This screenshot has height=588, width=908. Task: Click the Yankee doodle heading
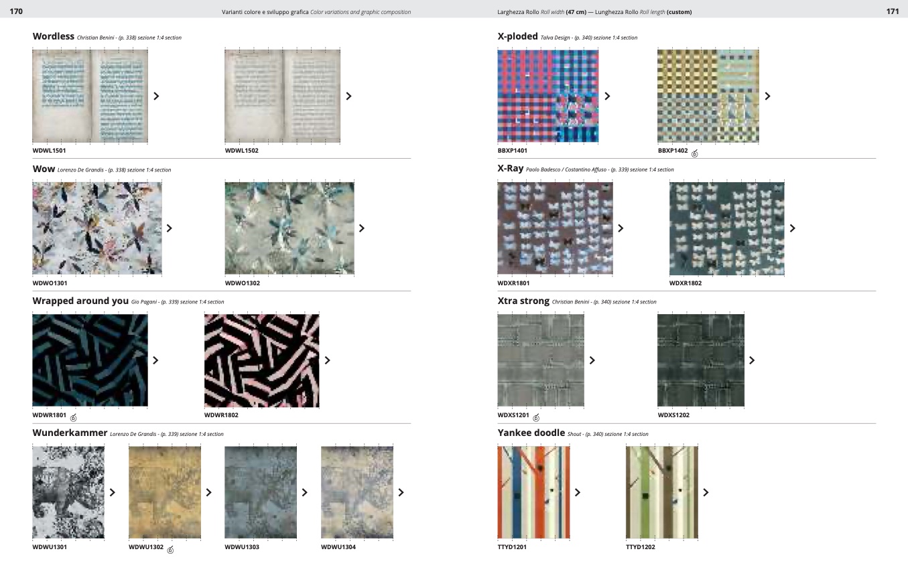click(x=531, y=433)
